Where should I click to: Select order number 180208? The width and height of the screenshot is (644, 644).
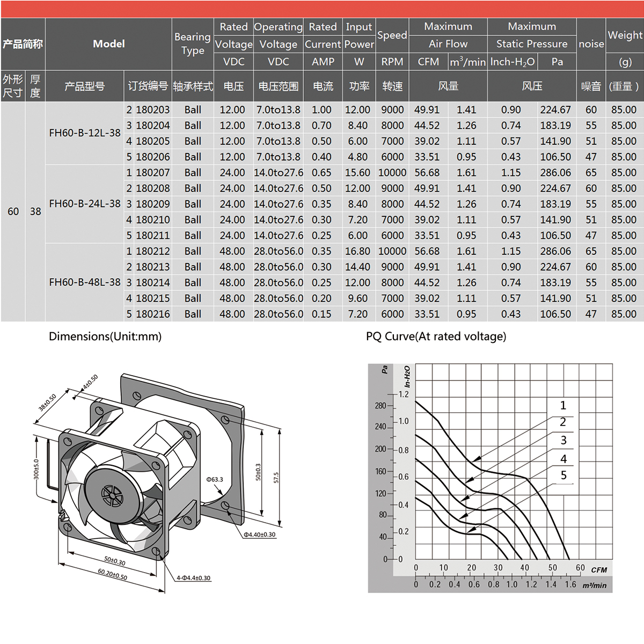point(153,188)
